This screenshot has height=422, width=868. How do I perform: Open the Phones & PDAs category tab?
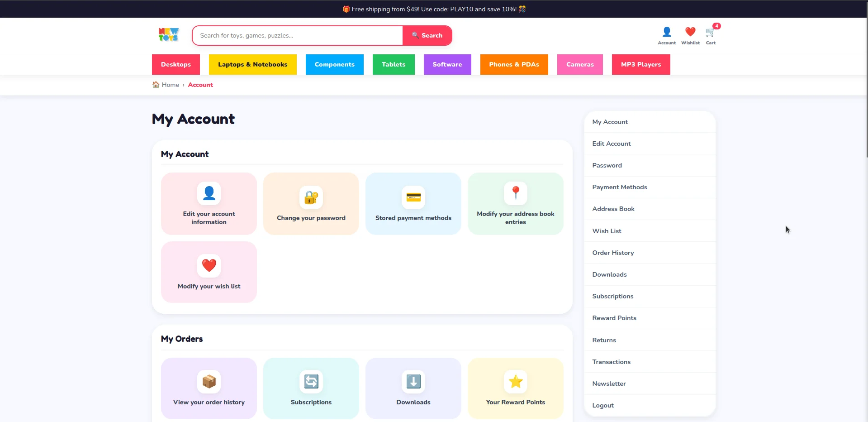(514, 64)
